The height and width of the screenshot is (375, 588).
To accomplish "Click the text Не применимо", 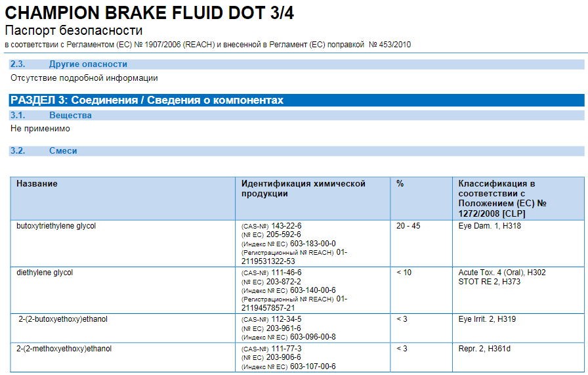I will 40,128.
